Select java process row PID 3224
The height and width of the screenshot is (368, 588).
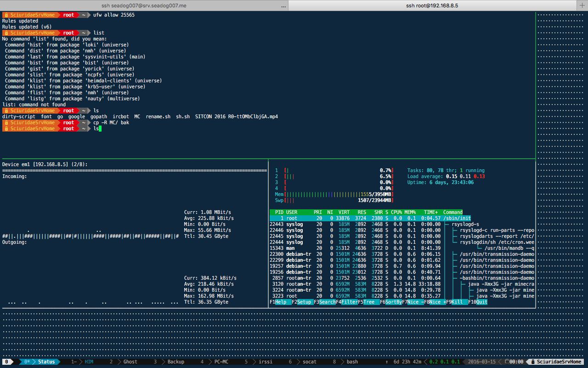pyautogui.click(x=402, y=290)
